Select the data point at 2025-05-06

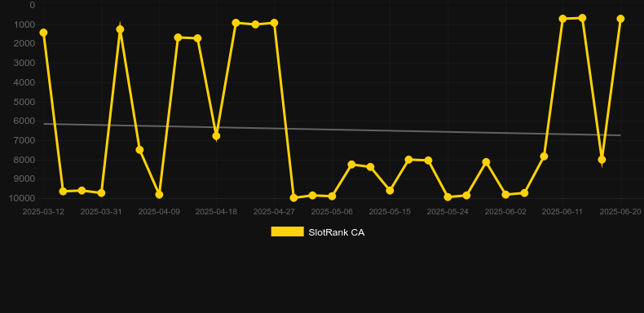(x=332, y=196)
